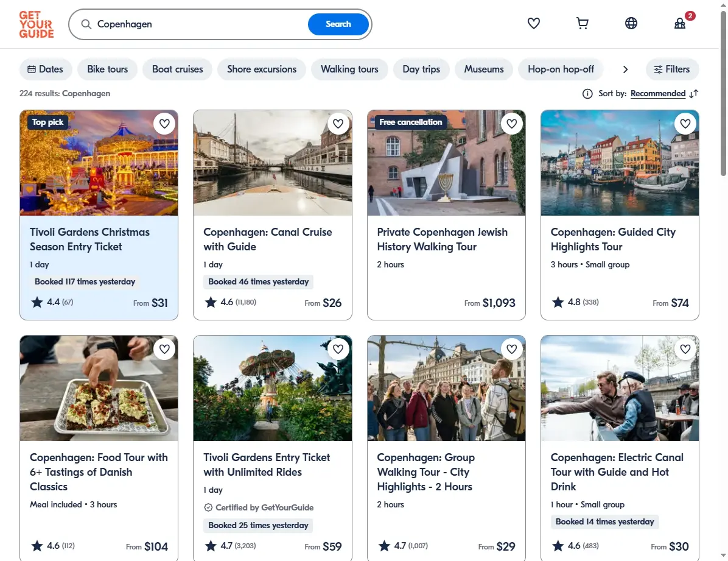
Task: Open Copenhagen: Electric Canal Tour title
Action: (617, 471)
